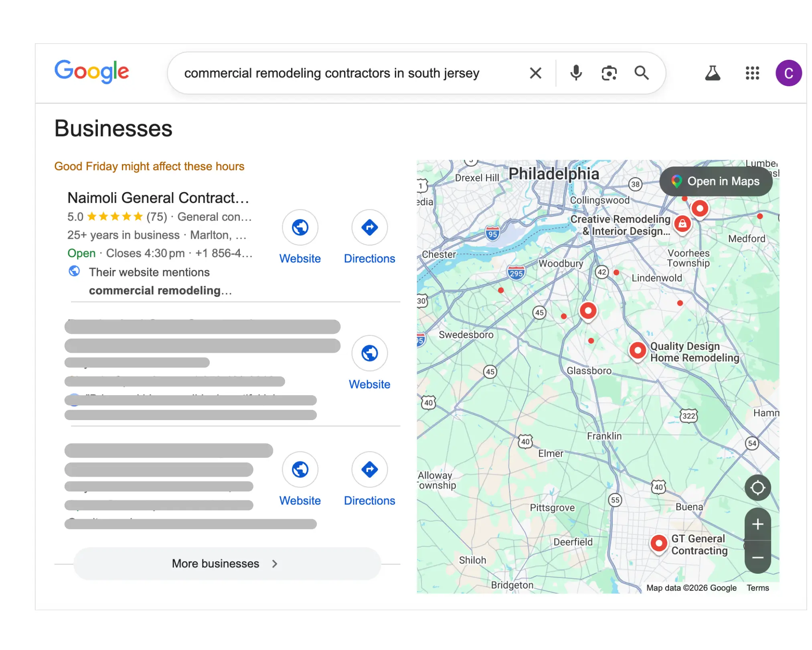812x650 pixels.
Task: Open Google Labs via the flask icon
Action: pos(713,73)
